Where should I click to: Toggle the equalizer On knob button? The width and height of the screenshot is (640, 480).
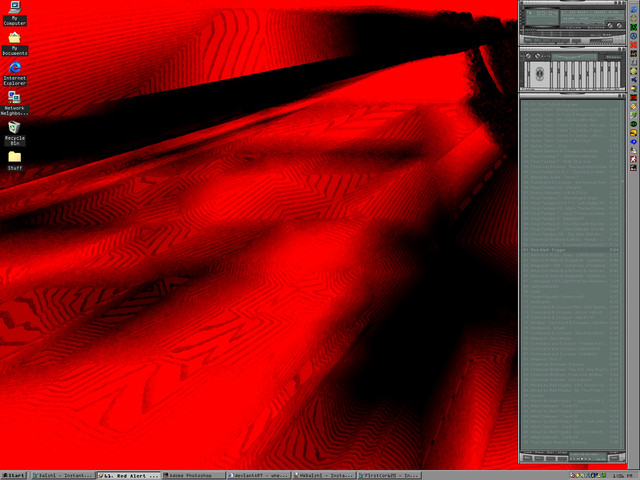coord(528,56)
